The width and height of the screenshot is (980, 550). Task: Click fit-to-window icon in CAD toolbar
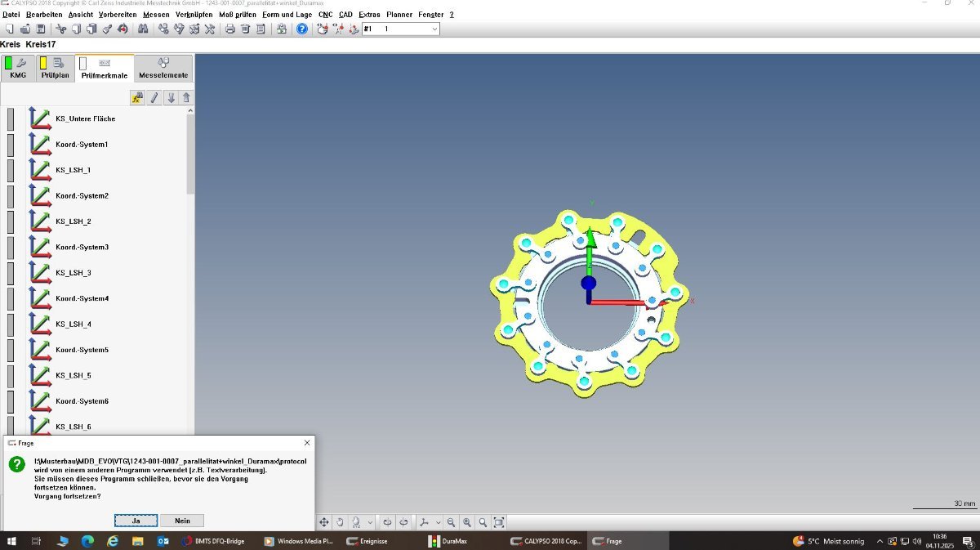(x=499, y=522)
